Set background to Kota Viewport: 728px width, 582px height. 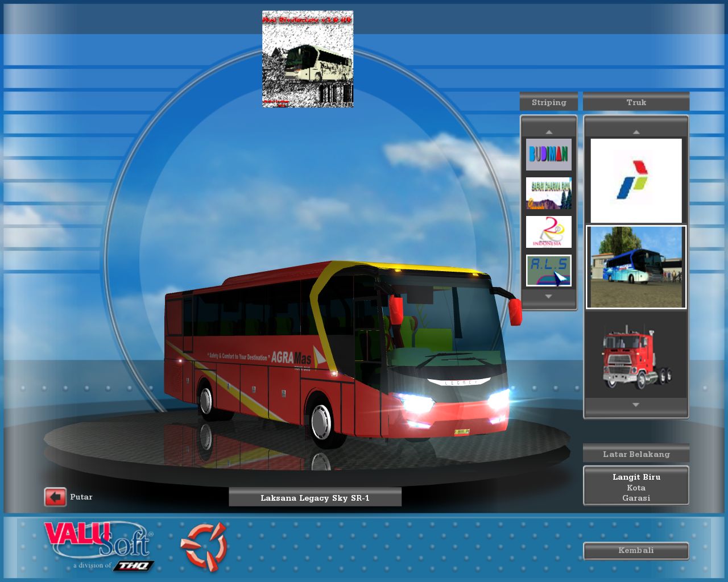(x=636, y=488)
